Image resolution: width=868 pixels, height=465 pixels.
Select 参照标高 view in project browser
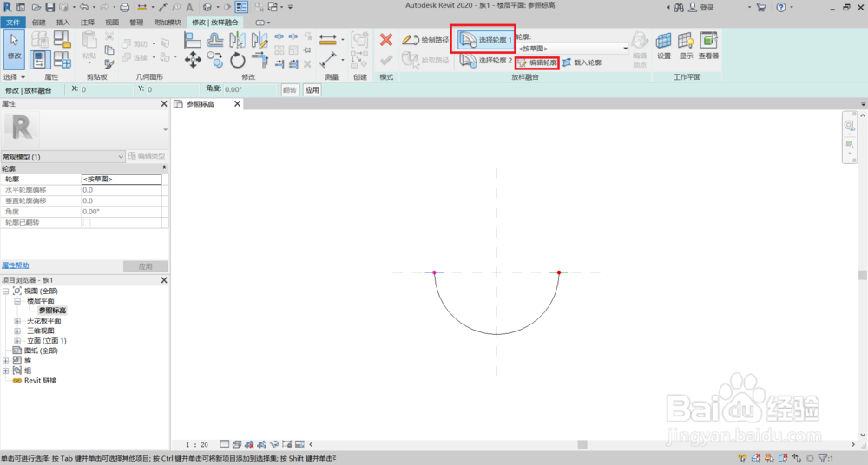tap(52, 311)
